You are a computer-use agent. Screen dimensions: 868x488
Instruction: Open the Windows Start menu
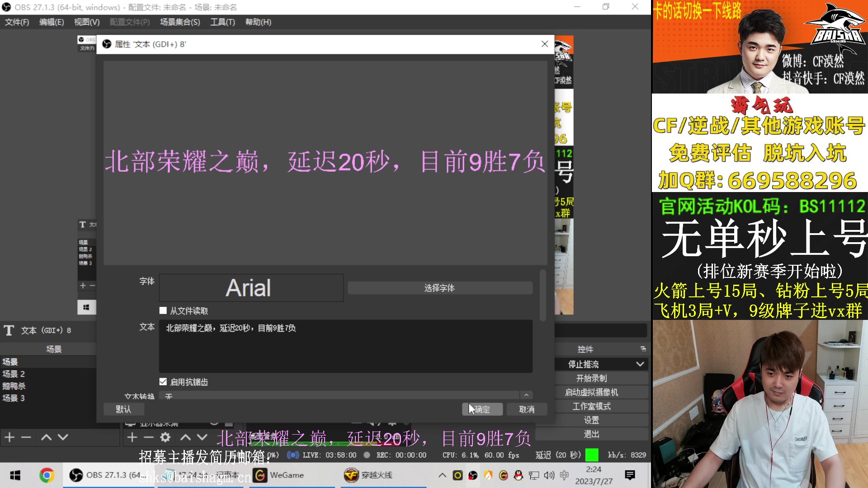(15, 475)
